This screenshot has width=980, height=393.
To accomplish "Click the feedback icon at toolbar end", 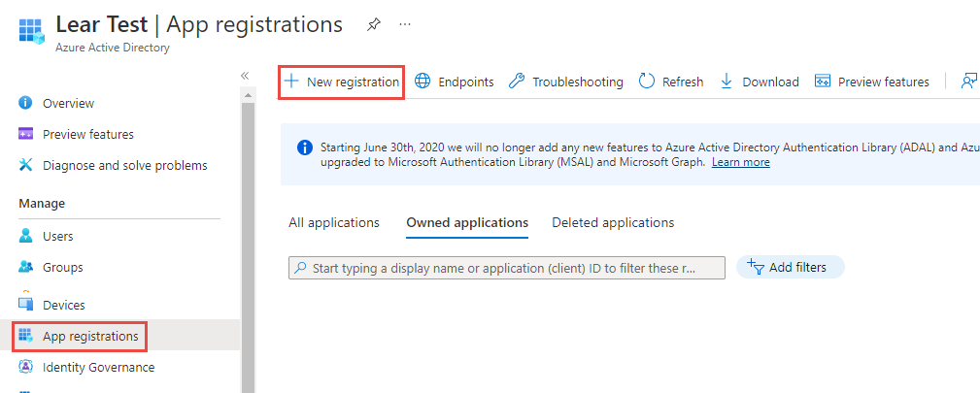I will pos(969,82).
